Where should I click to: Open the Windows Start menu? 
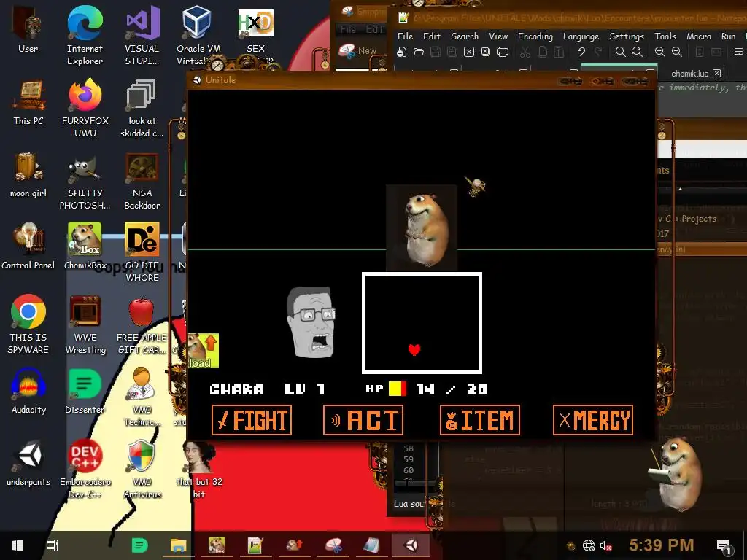point(18,545)
